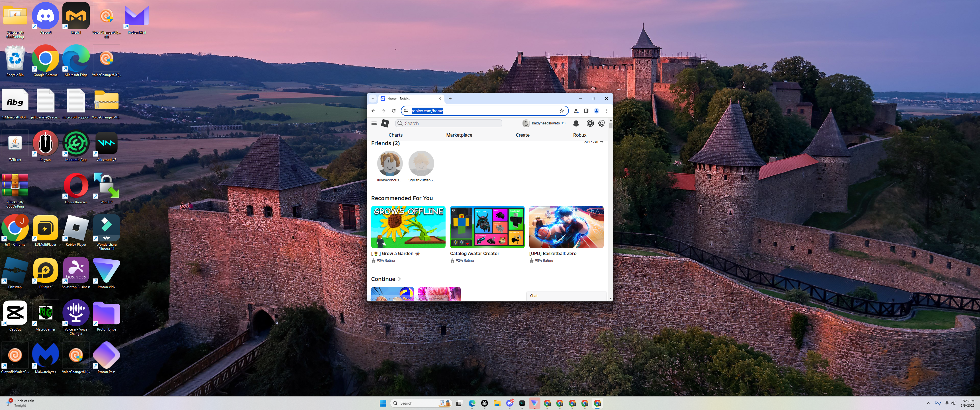View site information icon in address bar

pos(406,111)
